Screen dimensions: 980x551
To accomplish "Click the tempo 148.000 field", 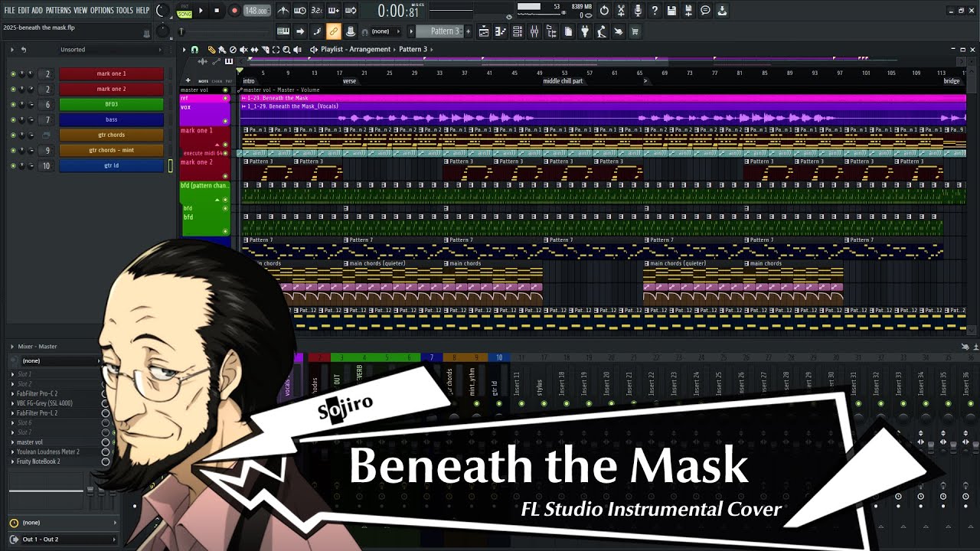I will click(257, 11).
